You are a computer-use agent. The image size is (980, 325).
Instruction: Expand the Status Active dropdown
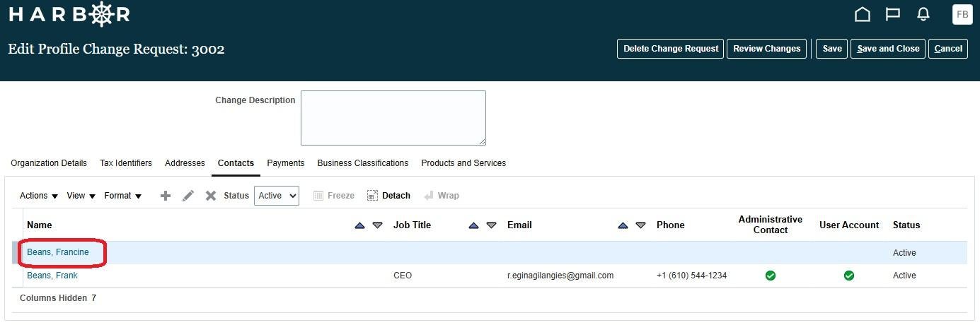point(277,196)
